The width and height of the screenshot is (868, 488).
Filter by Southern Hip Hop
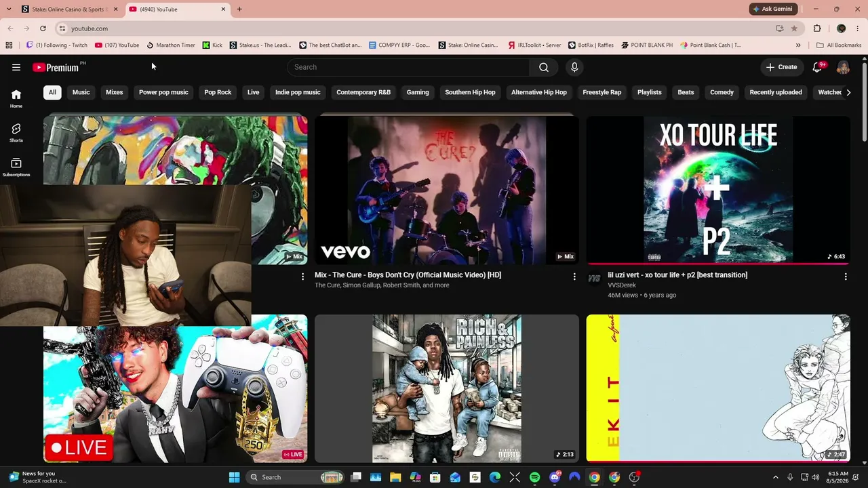470,92
